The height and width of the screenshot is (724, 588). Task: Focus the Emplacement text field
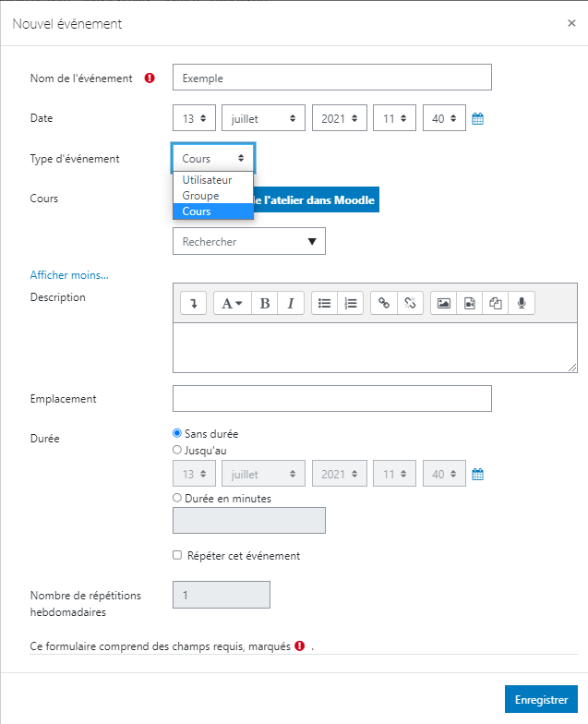coord(332,399)
